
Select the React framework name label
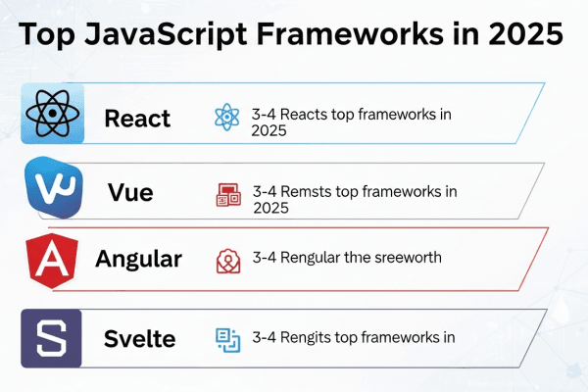pos(137,120)
